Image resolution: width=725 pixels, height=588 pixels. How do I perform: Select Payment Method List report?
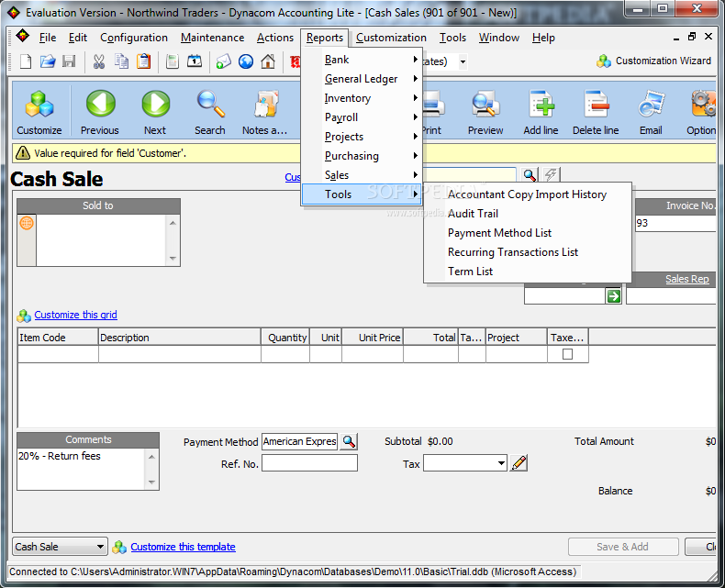499,233
